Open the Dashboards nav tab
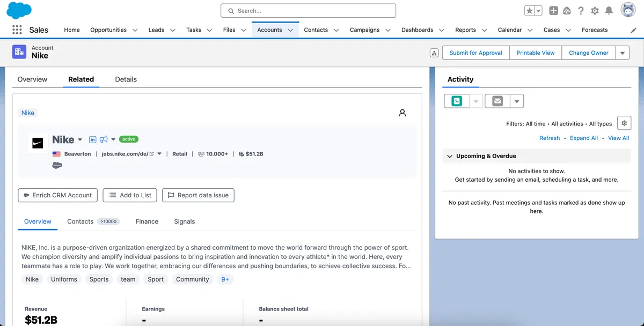 (417, 30)
